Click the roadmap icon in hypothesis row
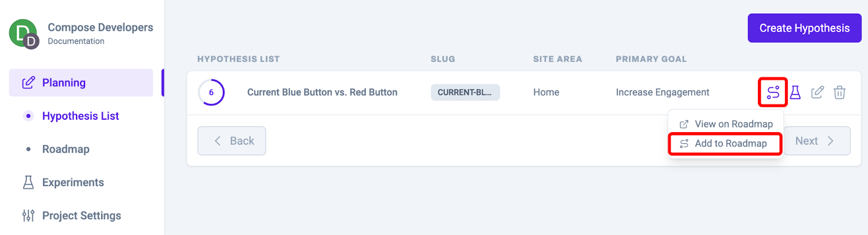This screenshot has width=868, height=235. pos(773,93)
